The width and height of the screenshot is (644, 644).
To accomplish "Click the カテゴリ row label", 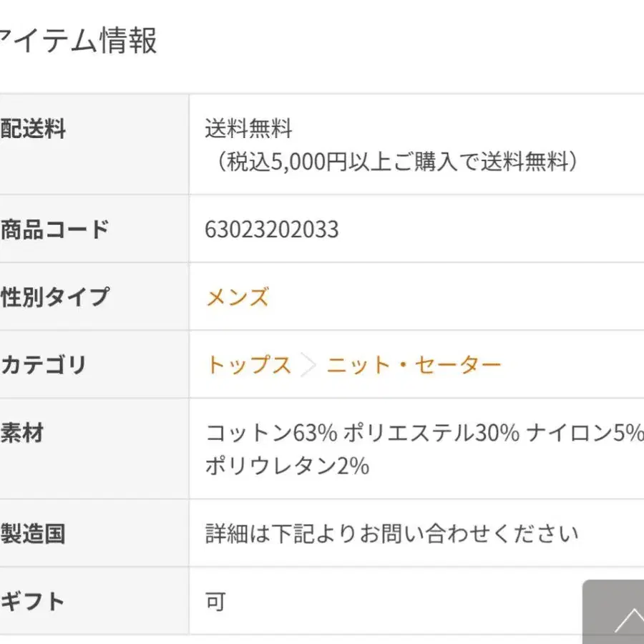I will click(43, 365).
